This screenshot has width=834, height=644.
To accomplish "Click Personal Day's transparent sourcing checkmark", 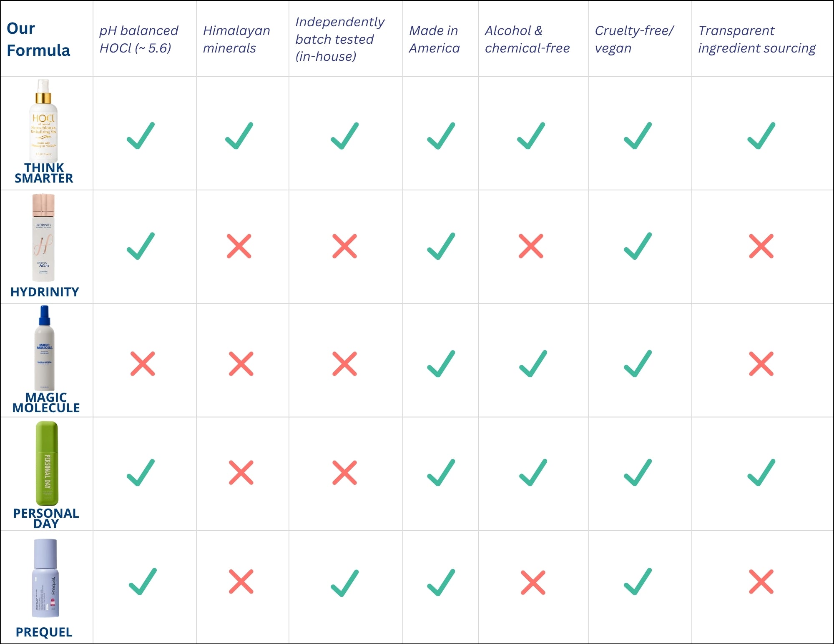I will click(761, 473).
